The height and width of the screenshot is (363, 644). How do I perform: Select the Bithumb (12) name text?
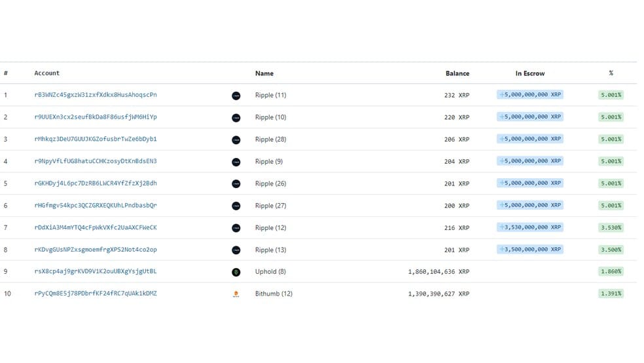tap(274, 294)
